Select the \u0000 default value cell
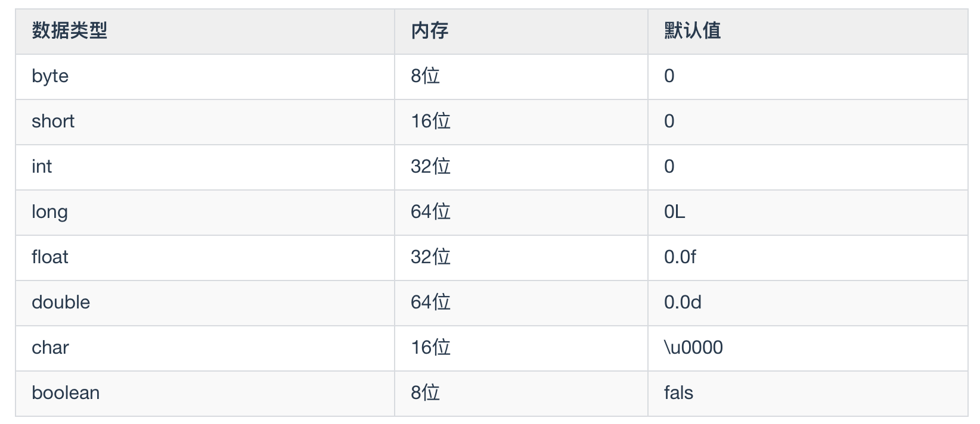 (693, 348)
